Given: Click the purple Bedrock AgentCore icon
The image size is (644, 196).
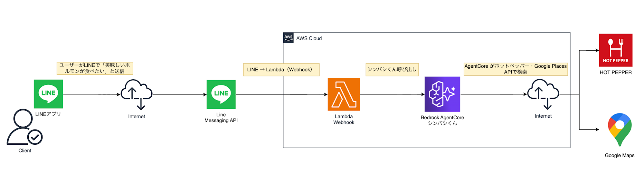Looking at the screenshot, I should 442,94.
